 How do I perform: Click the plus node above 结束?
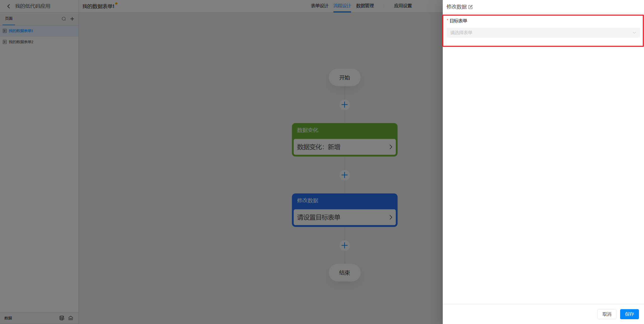click(x=344, y=245)
